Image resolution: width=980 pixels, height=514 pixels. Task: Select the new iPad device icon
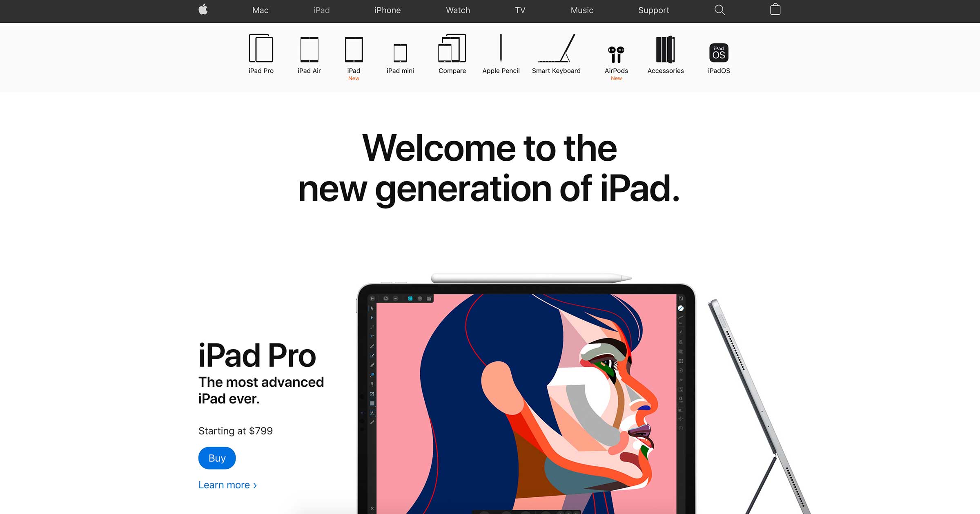coord(354,49)
